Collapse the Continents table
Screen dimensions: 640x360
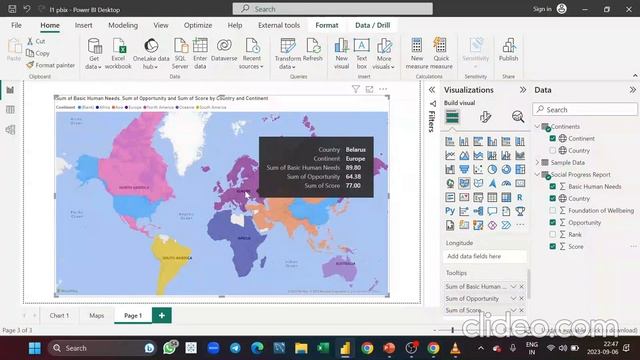(x=538, y=127)
